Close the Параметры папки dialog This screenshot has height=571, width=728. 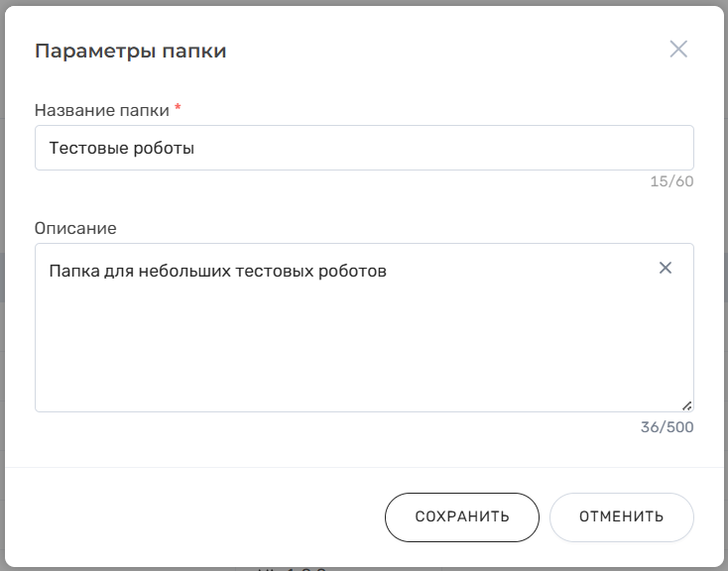678,50
